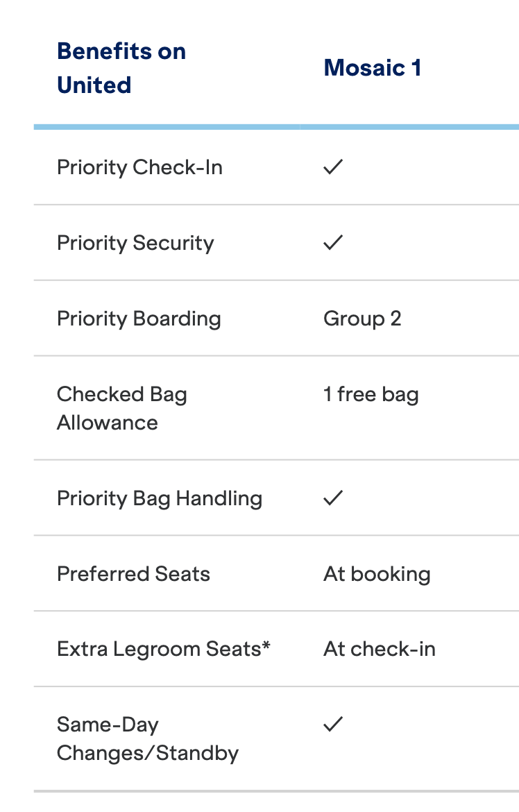Image resolution: width=519 pixels, height=812 pixels.
Task: Click the 1 free bag value
Action: point(371,395)
